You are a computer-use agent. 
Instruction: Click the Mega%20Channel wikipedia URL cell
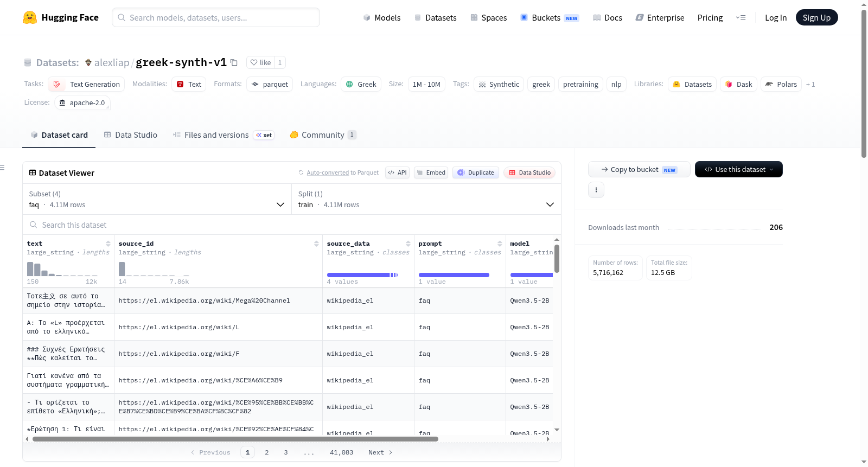point(218,300)
